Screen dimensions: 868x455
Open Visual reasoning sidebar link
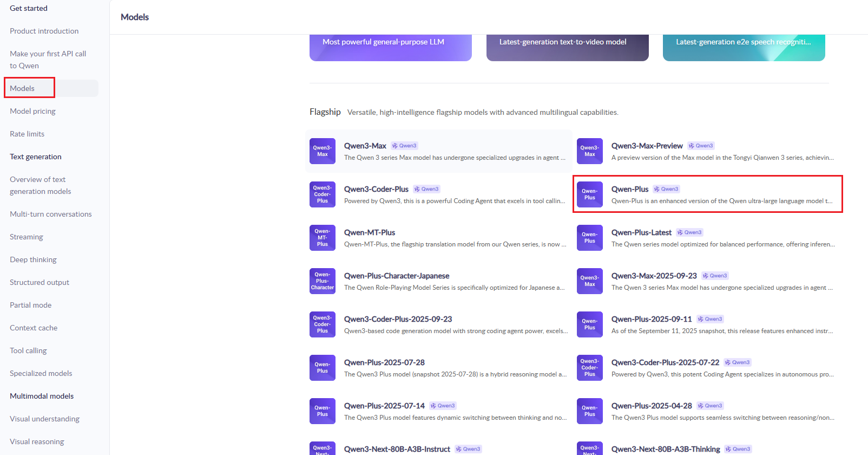pos(37,441)
